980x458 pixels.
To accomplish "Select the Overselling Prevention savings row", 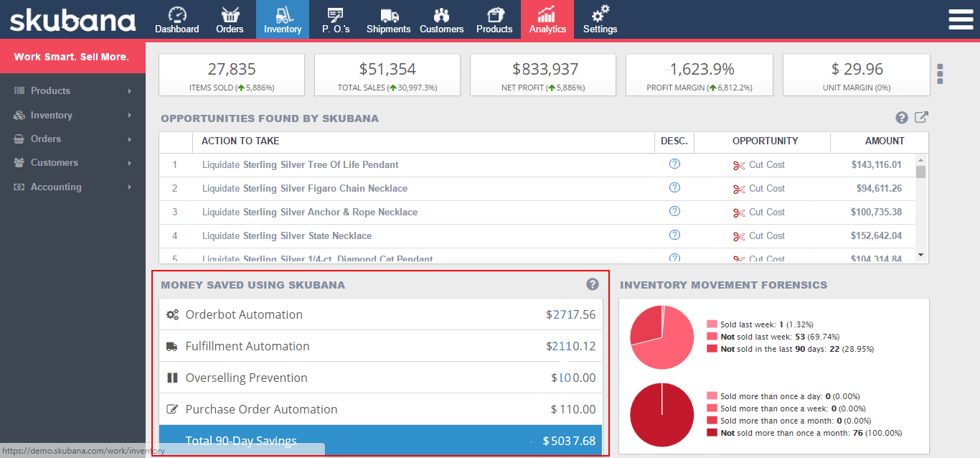I will [x=381, y=378].
